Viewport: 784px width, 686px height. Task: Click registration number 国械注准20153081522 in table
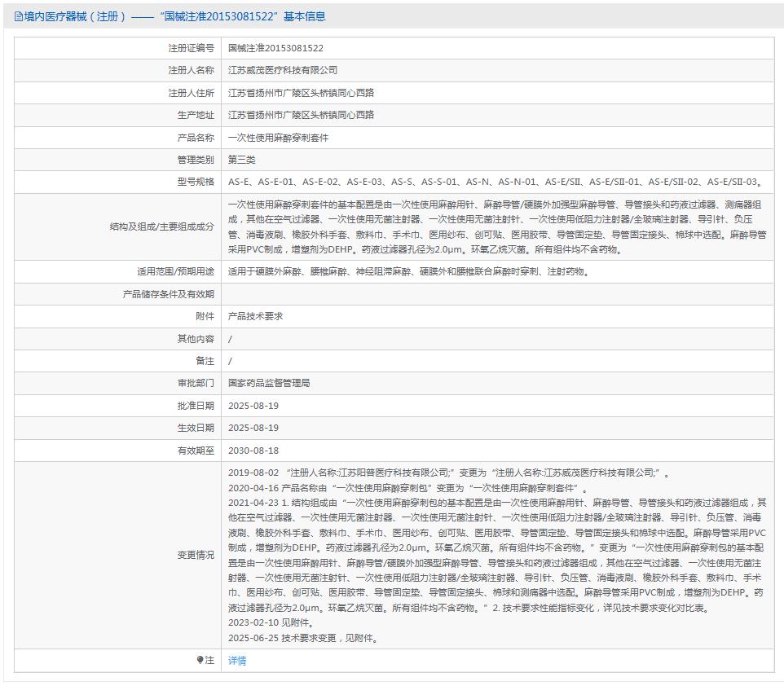coord(275,49)
